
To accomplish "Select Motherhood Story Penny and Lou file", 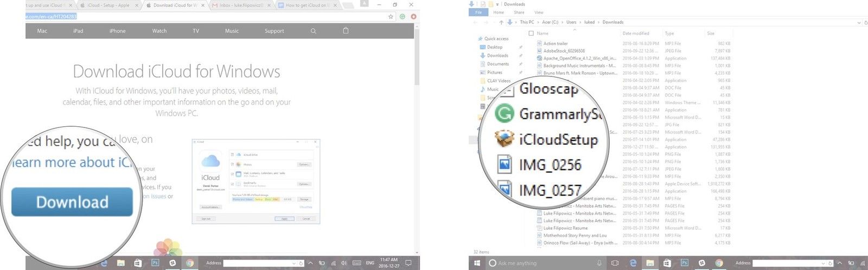I will click(x=575, y=235).
